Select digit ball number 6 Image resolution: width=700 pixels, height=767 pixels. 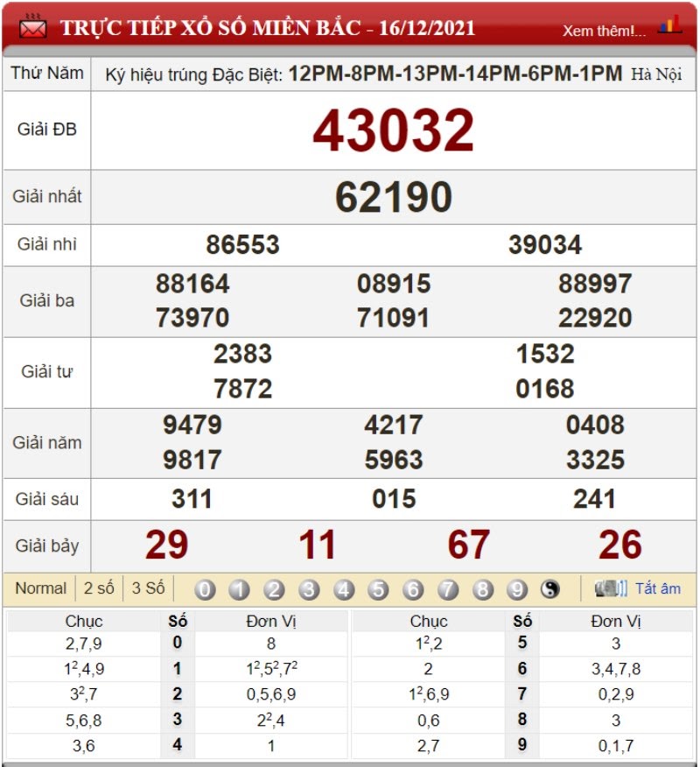pos(413,589)
